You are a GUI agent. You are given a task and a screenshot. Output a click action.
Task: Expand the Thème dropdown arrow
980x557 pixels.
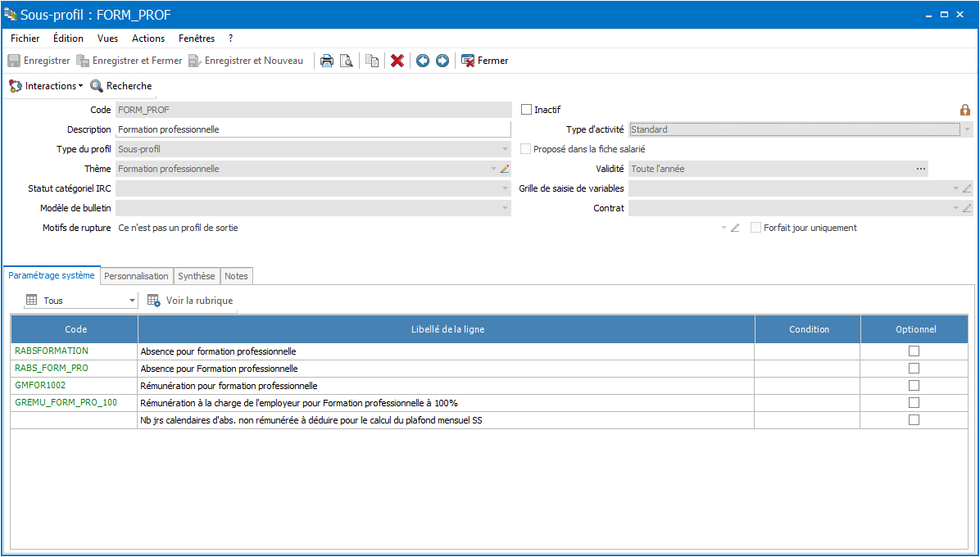[x=493, y=169]
